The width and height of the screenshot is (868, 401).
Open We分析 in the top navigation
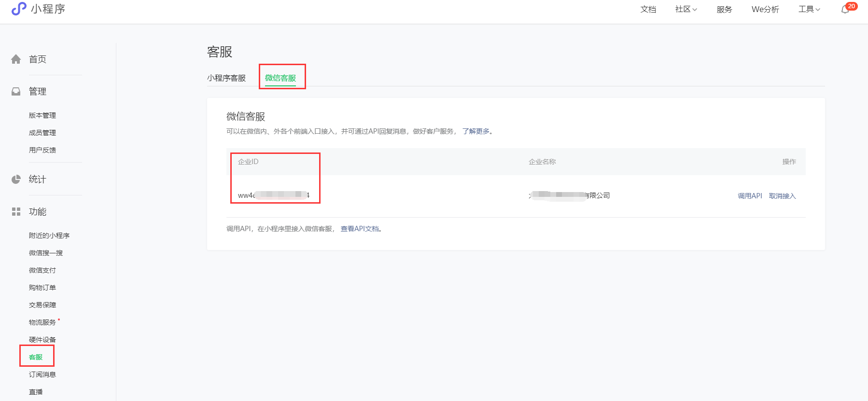[765, 9]
